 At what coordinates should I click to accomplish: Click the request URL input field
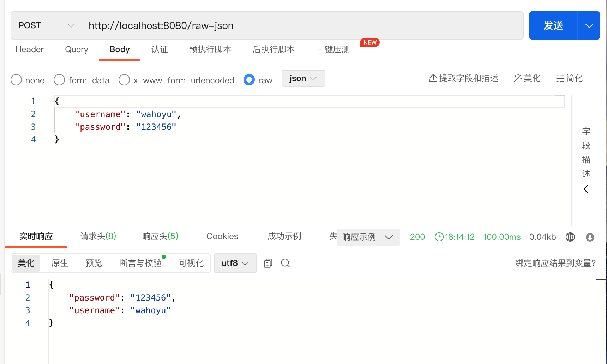point(303,25)
